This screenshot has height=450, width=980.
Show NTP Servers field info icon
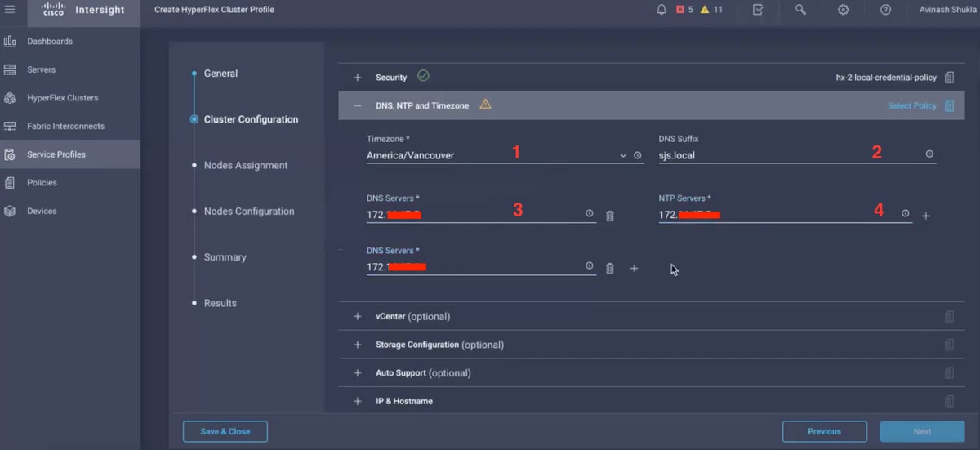click(x=906, y=213)
